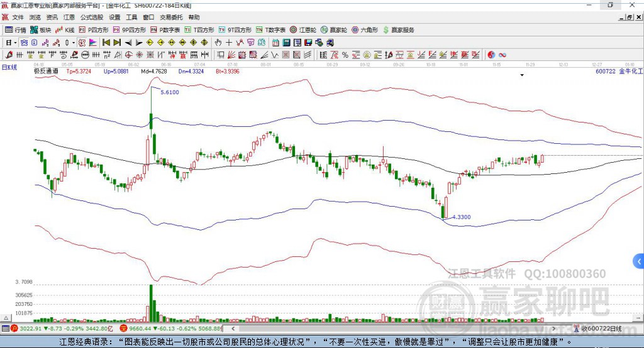Viewport: 644px width, 348px height.
Task: Toggle the highlighted 权 adjustment icon
Action: pyautogui.click(x=82, y=43)
